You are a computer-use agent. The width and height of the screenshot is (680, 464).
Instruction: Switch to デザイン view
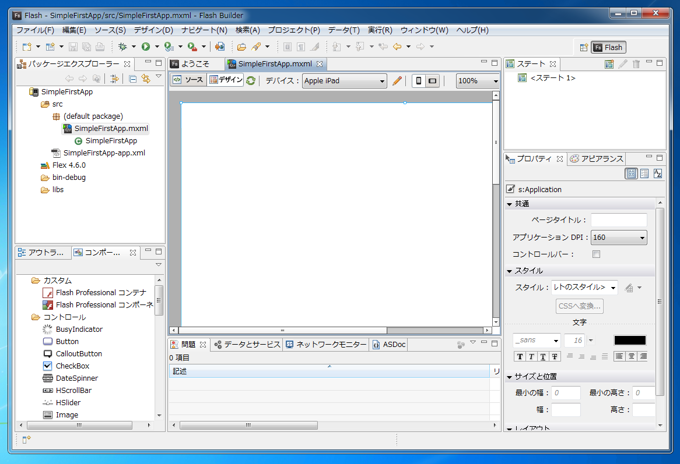click(x=226, y=80)
